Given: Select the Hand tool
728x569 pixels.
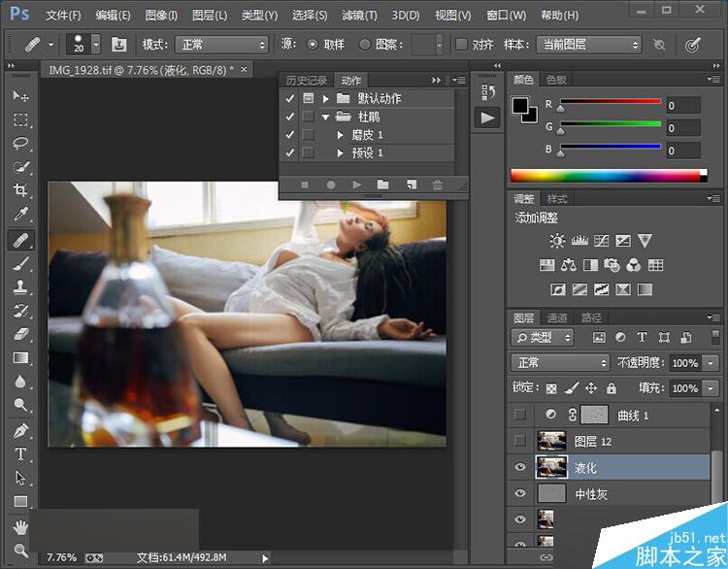Looking at the screenshot, I should click(20, 526).
